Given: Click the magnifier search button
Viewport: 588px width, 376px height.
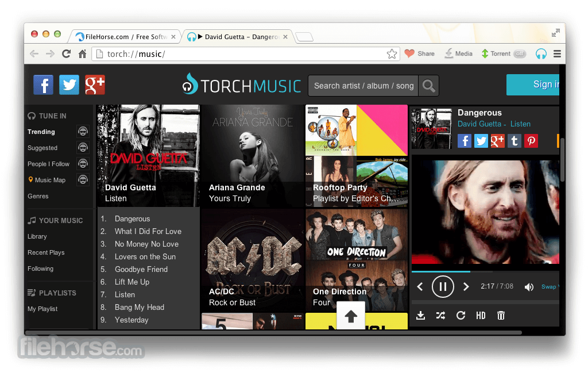Looking at the screenshot, I should click(x=428, y=86).
